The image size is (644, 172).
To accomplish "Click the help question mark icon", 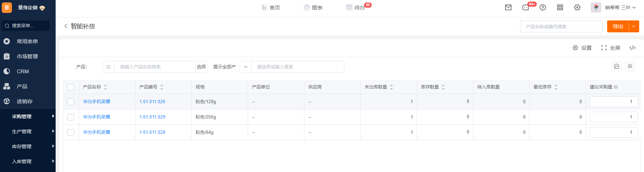I will click(543, 7).
